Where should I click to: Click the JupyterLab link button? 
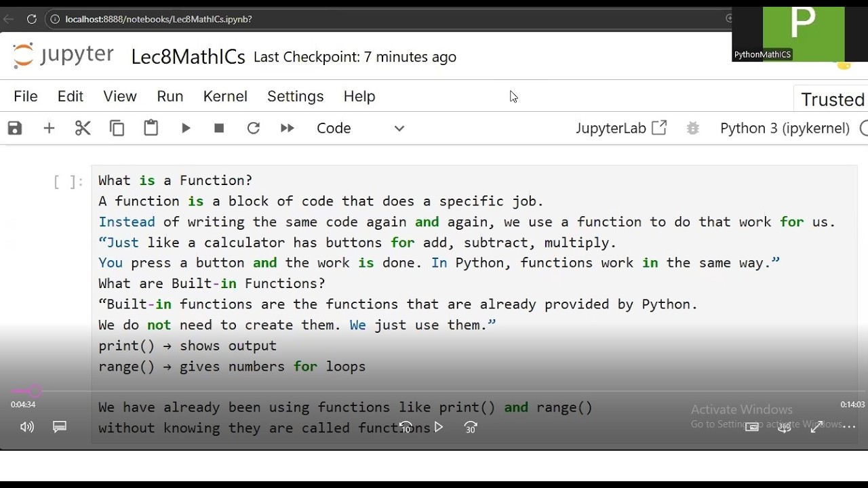[x=620, y=128]
